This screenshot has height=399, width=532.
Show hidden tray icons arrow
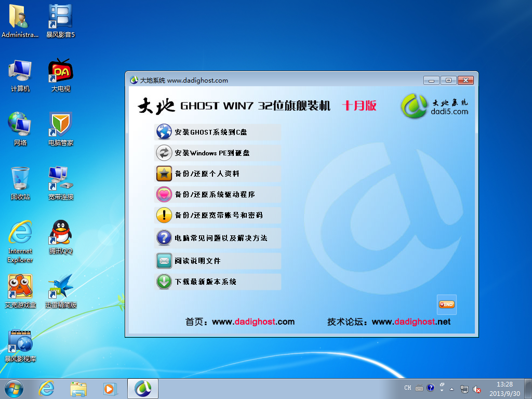[451, 389]
